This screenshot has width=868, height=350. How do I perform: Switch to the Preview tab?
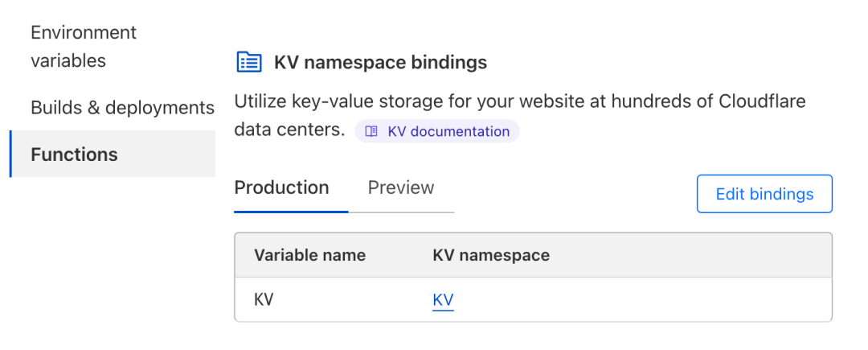pyautogui.click(x=401, y=187)
